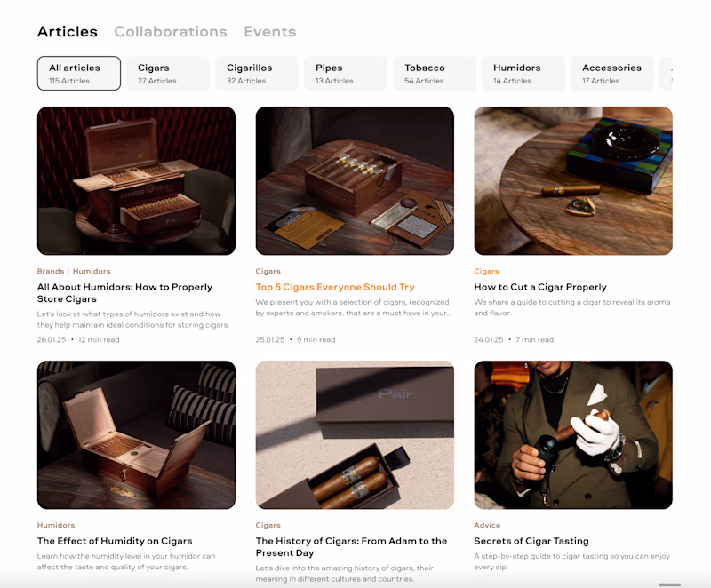
Task: Show Tobacco articles, 54 Articles
Action: (x=435, y=74)
